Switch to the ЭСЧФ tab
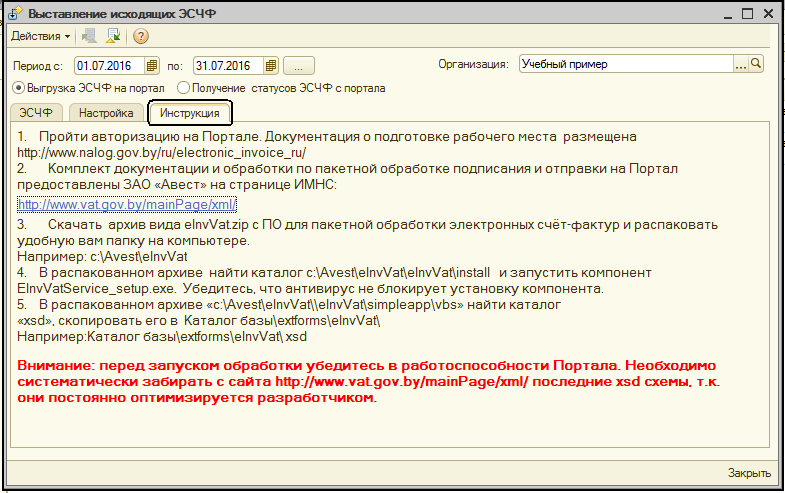This screenshot has height=493, width=785. coord(36,112)
